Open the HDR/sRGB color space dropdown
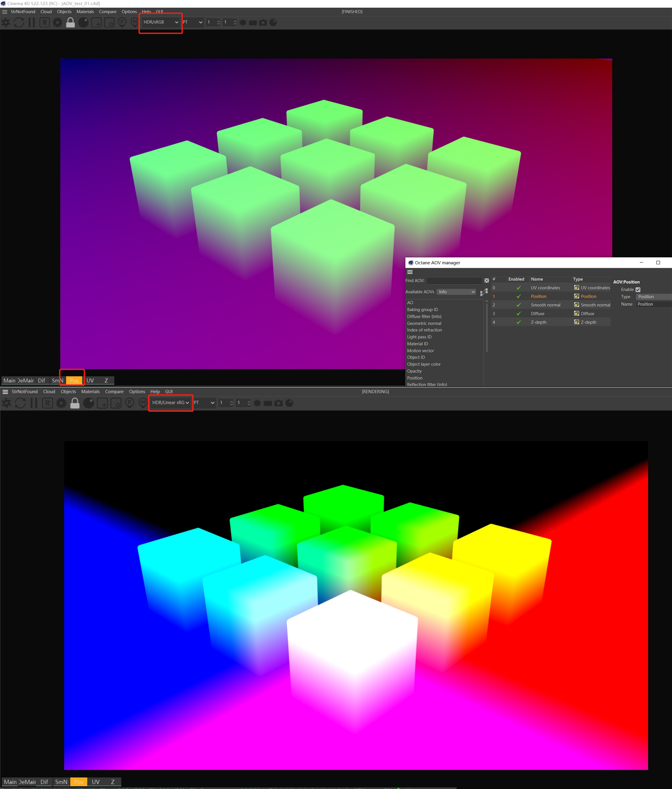672x789 pixels. coord(161,22)
